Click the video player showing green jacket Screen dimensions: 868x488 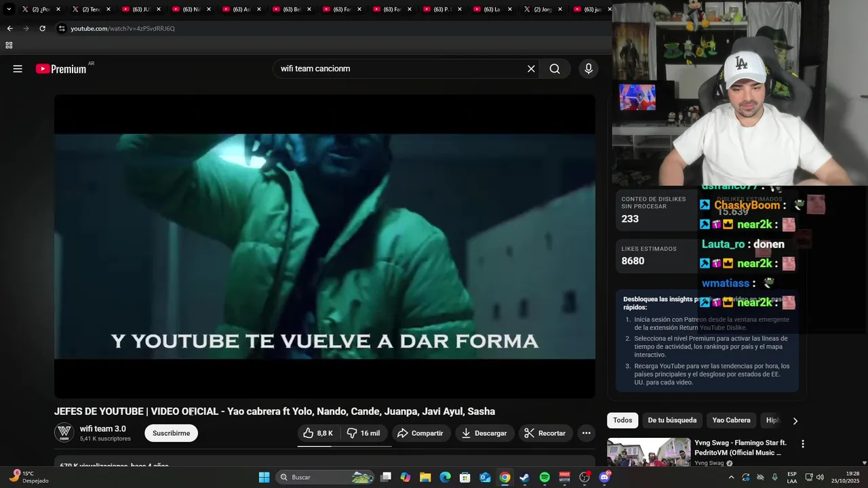(x=325, y=246)
